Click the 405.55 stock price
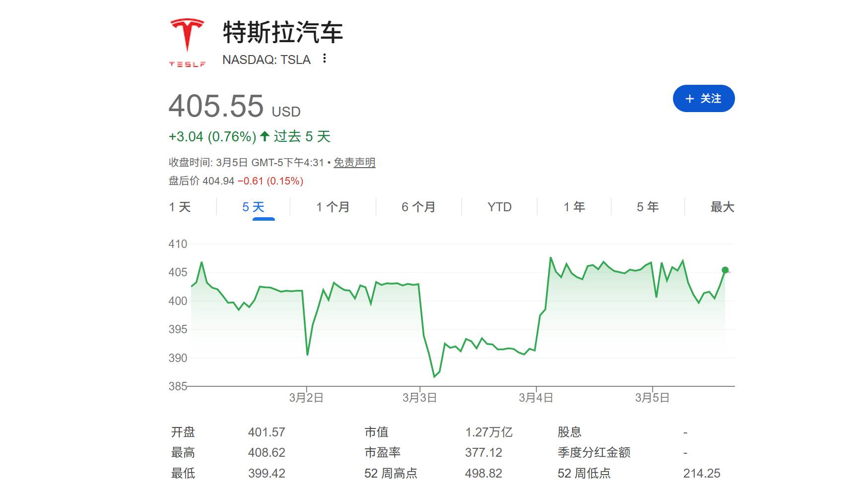Image resolution: width=868 pixels, height=488 pixels. click(216, 106)
